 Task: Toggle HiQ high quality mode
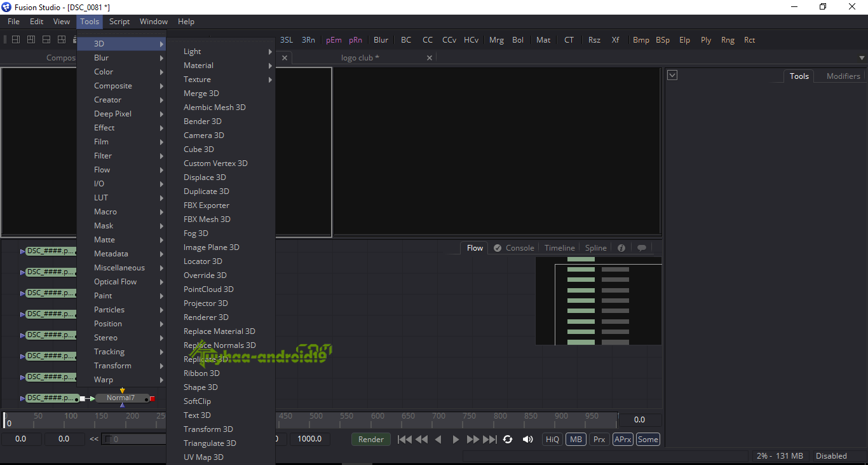tap(552, 439)
